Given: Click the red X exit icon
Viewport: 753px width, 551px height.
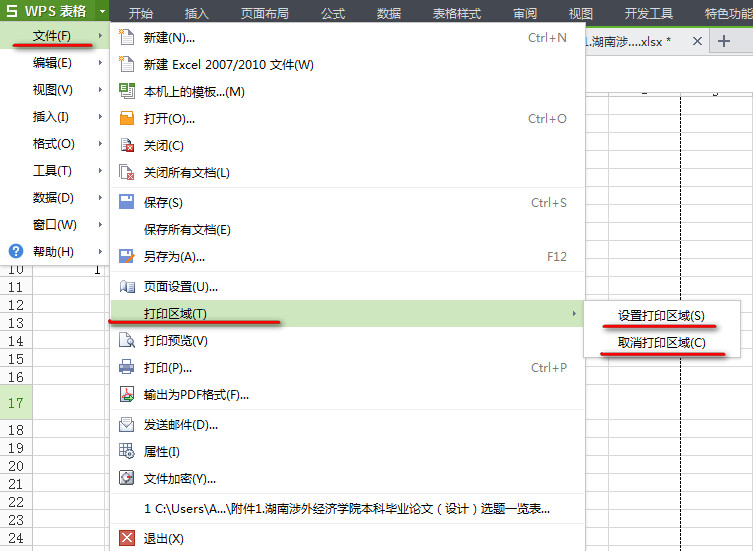Looking at the screenshot, I should [x=127, y=538].
